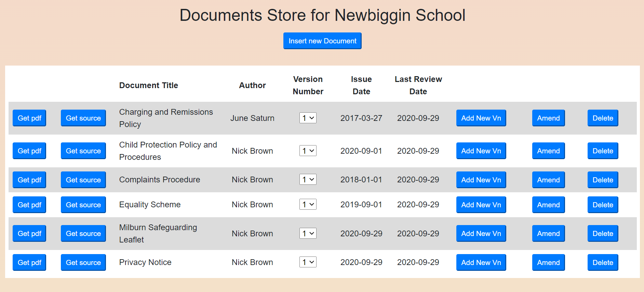Amend the Equality Scheme row
The height and width of the screenshot is (292, 644).
(549, 205)
